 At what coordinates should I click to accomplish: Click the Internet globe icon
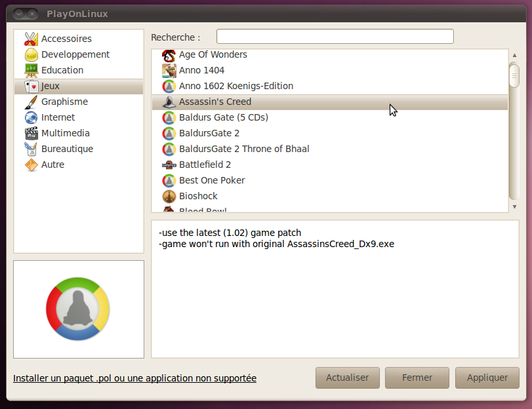31,117
